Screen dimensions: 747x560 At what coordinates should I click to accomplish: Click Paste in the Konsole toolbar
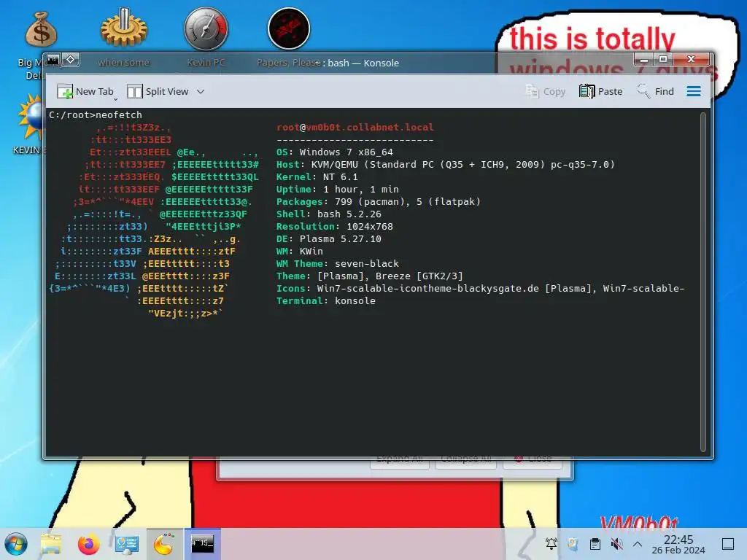point(601,91)
